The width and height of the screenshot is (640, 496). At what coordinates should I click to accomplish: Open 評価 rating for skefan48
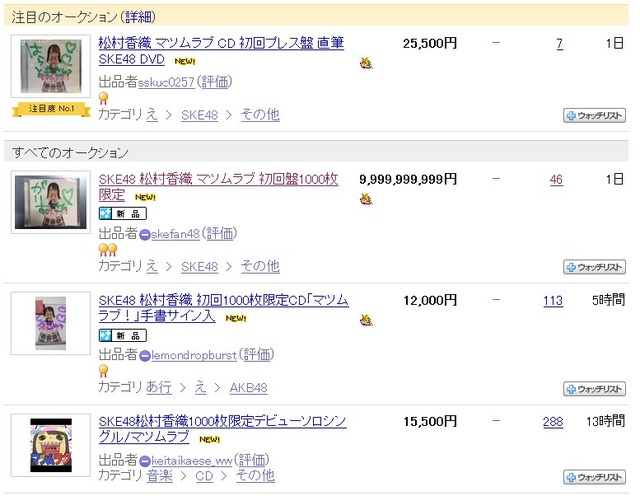pos(220,234)
